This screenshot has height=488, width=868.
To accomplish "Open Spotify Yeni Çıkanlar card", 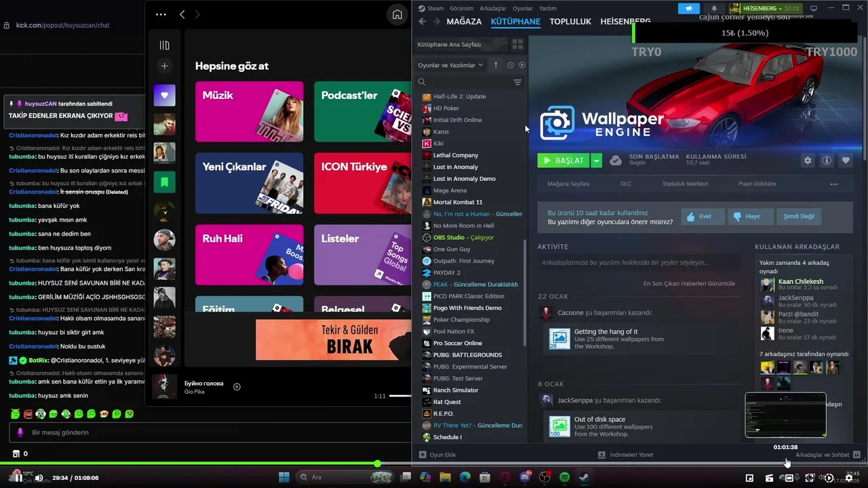I will [x=250, y=183].
